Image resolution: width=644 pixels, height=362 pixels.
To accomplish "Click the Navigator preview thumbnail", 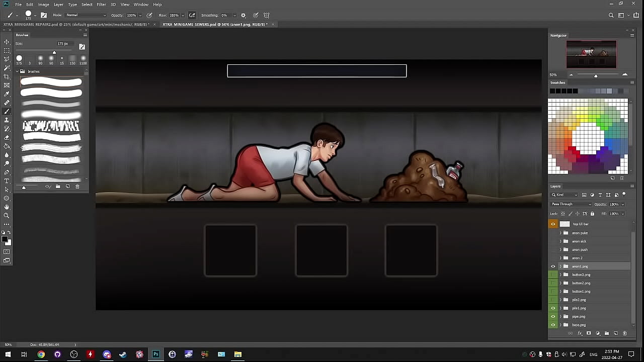I will (591, 54).
